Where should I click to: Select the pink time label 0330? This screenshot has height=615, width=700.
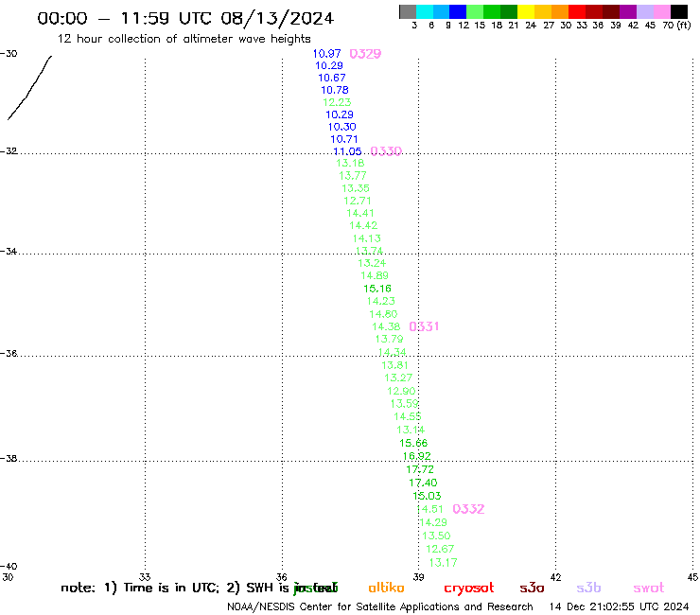click(386, 151)
